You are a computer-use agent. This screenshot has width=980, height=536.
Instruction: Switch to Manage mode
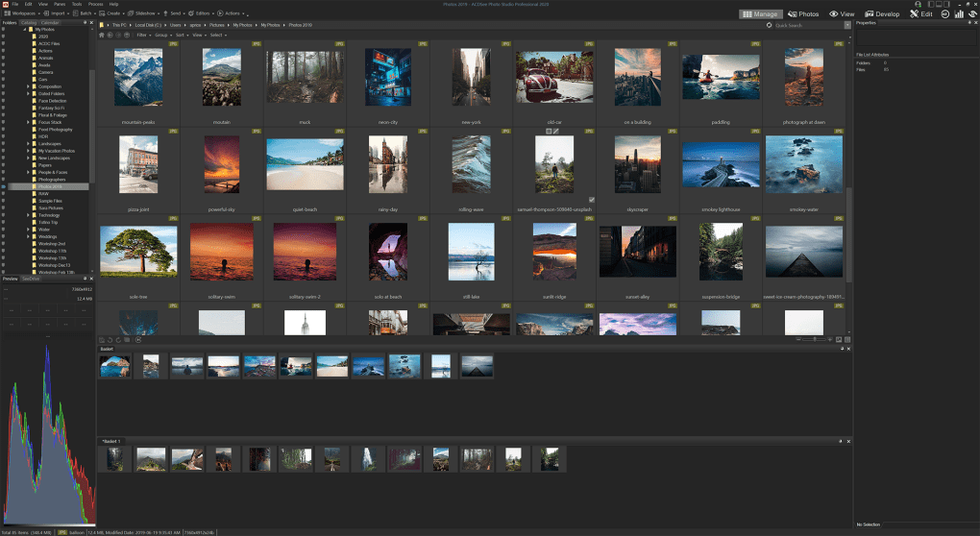(761, 13)
